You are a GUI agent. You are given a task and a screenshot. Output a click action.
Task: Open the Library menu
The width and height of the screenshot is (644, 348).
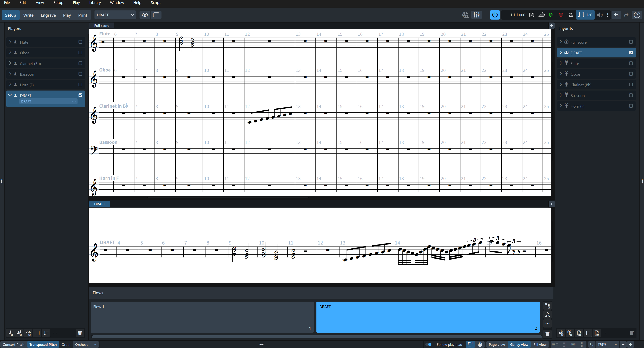click(95, 3)
